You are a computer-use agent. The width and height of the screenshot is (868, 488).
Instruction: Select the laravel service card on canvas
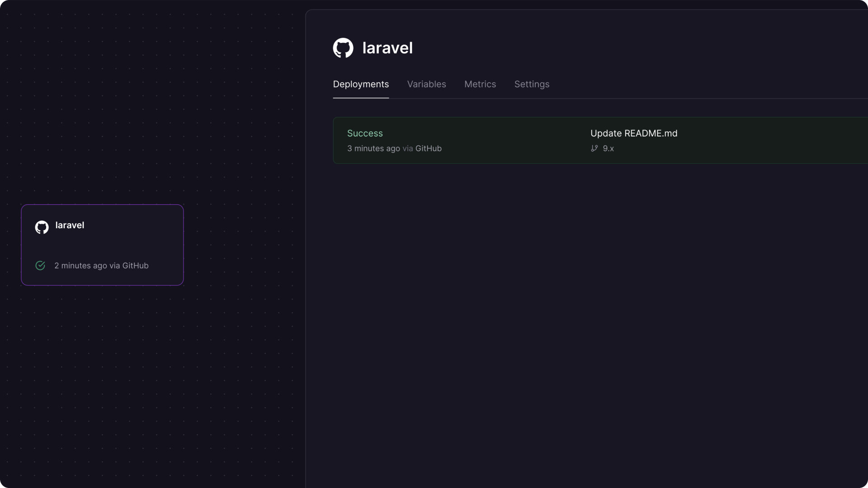click(x=102, y=245)
